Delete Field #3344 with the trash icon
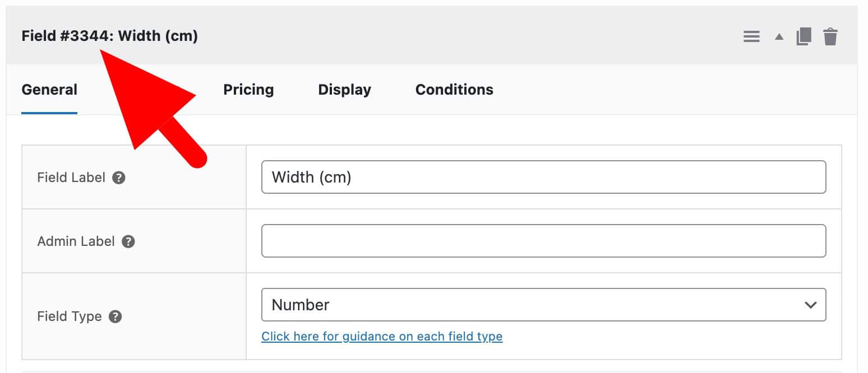Image resolution: width=868 pixels, height=373 pixels. click(830, 36)
